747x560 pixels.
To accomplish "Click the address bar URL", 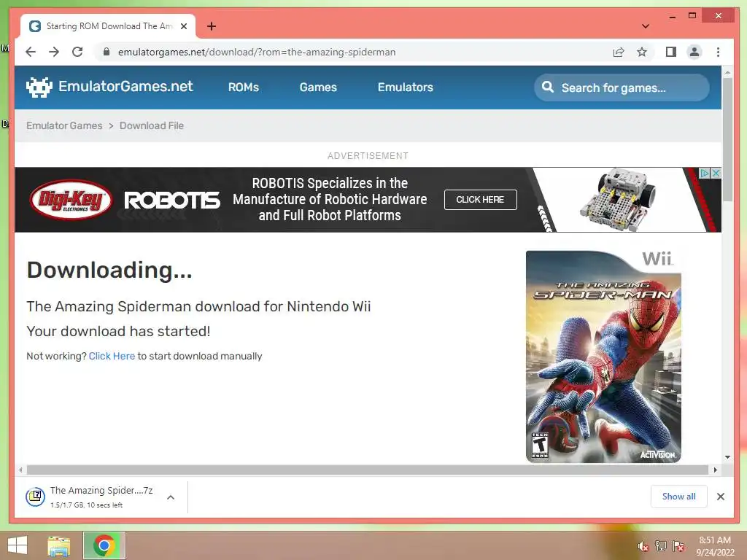I will coord(257,52).
